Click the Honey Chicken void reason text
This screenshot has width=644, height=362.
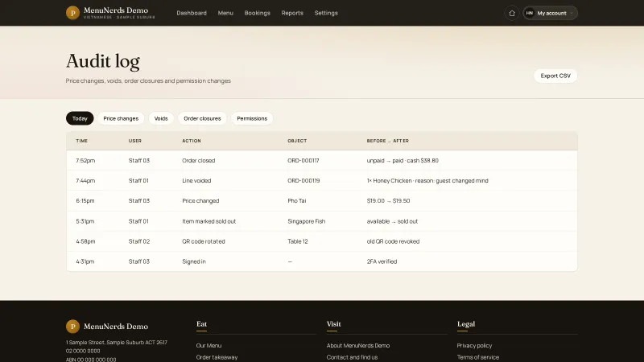click(x=427, y=180)
